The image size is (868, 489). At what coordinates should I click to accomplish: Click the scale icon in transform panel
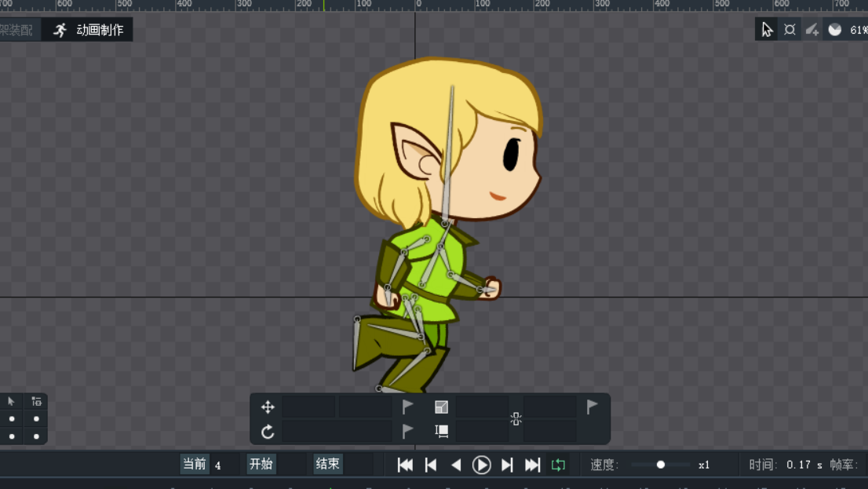click(442, 407)
